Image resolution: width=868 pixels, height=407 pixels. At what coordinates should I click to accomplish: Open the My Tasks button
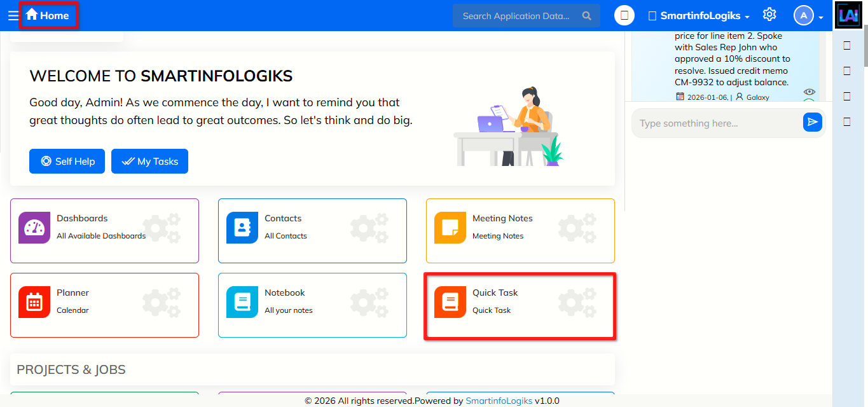(x=149, y=162)
